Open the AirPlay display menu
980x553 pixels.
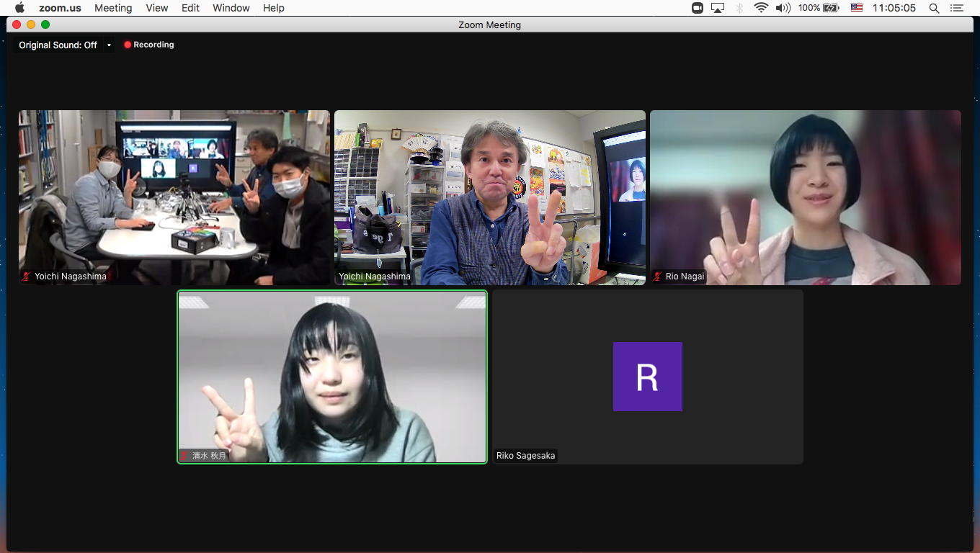pos(718,8)
